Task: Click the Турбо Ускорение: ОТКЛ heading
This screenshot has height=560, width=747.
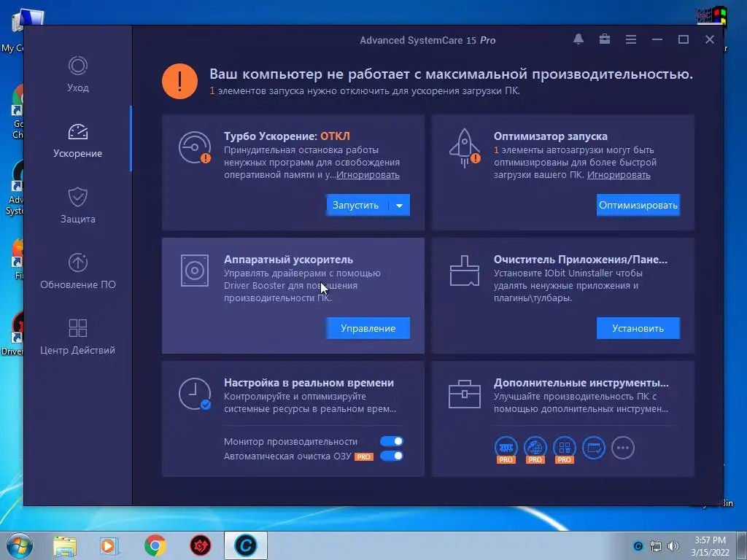Action: point(287,136)
